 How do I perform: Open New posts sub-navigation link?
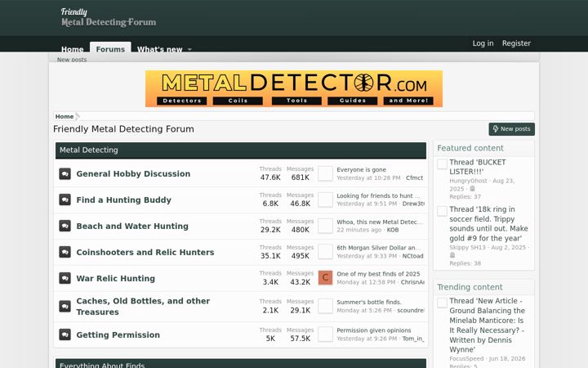click(x=72, y=60)
